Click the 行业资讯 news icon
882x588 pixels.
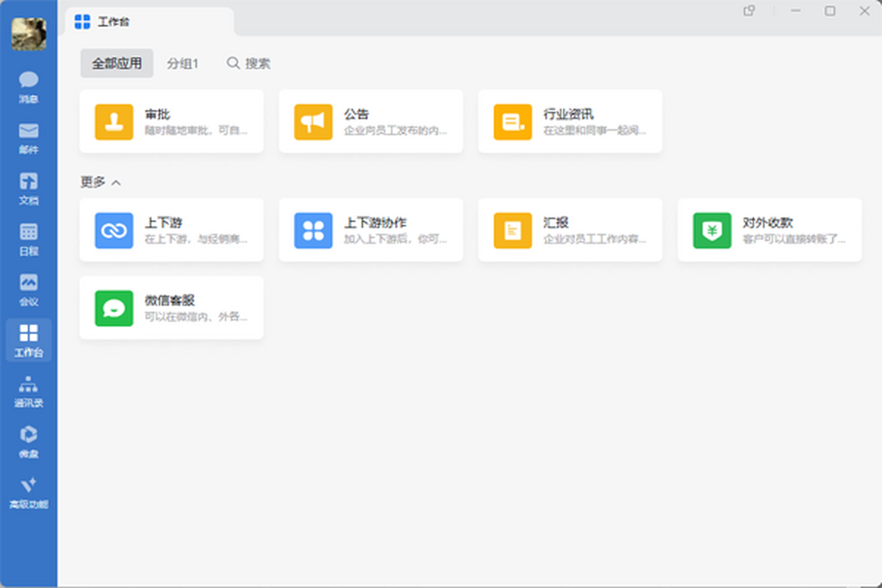(x=512, y=122)
